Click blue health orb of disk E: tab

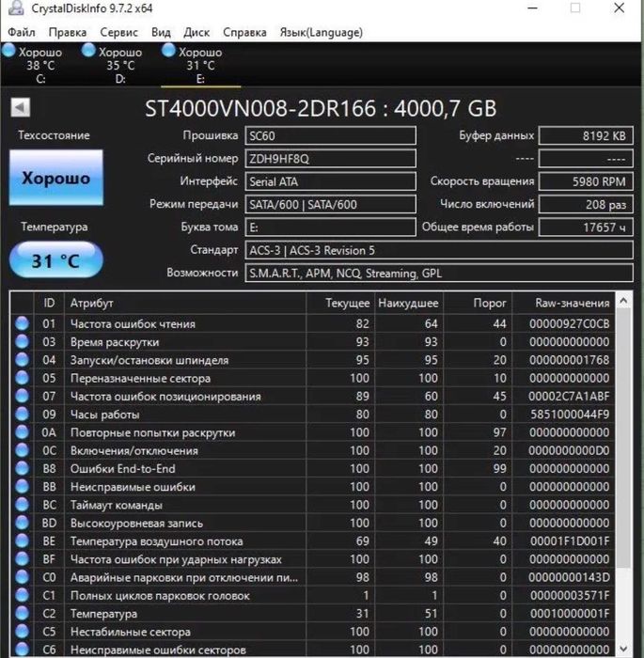(168, 51)
